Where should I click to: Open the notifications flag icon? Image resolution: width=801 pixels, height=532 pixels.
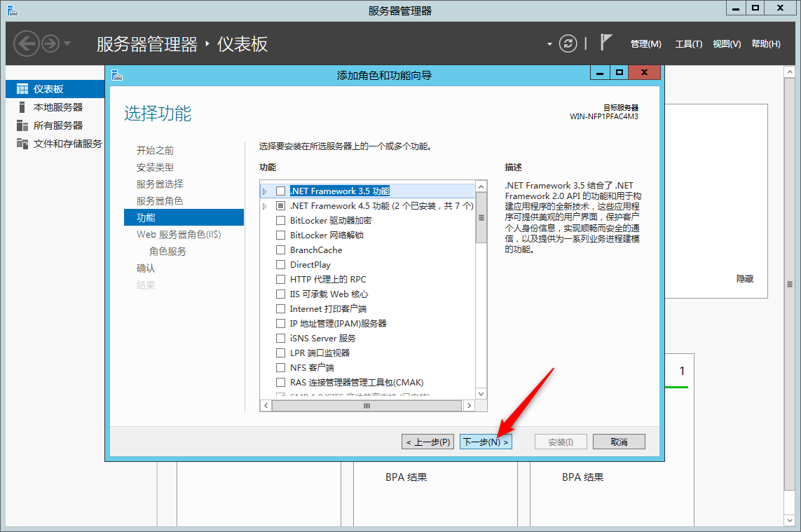605,42
